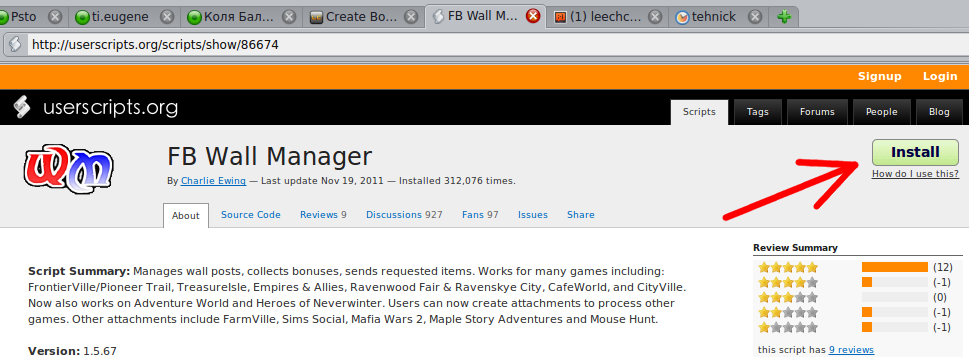Open the Share tab
969x361 pixels.
581,214
